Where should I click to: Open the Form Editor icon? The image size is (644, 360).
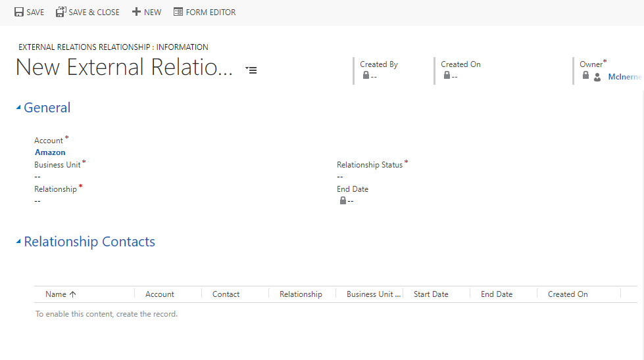pos(178,12)
